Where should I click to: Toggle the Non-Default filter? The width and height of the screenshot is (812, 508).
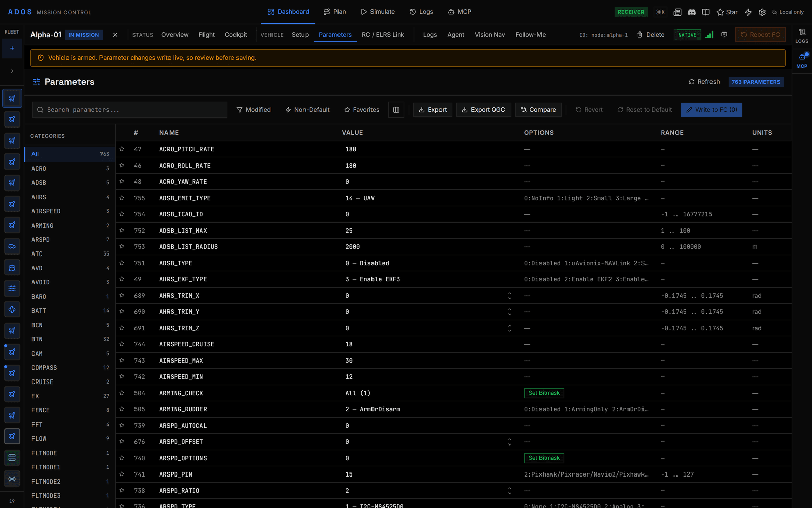(308, 110)
